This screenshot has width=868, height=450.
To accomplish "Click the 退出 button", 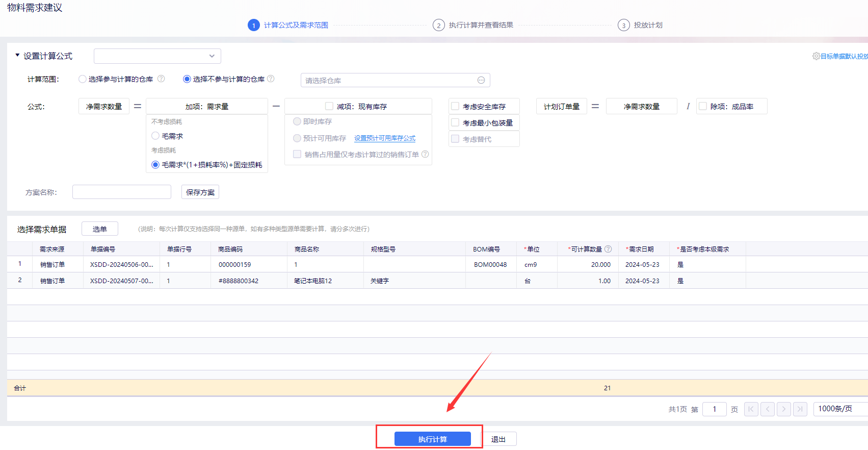I will click(x=498, y=439).
